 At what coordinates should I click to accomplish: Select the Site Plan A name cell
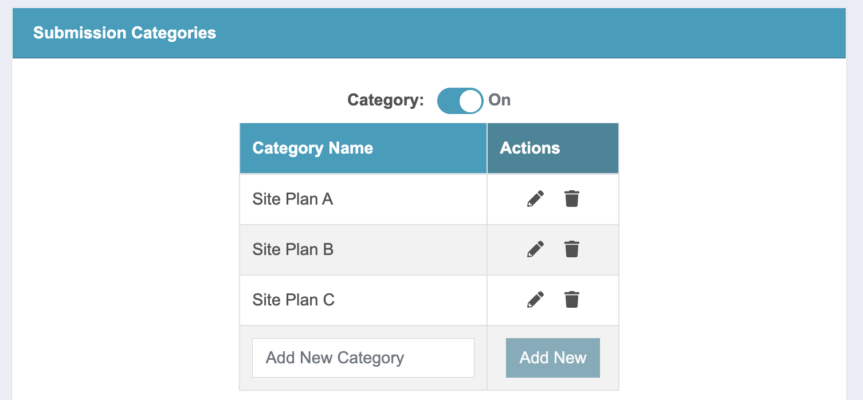pos(363,199)
